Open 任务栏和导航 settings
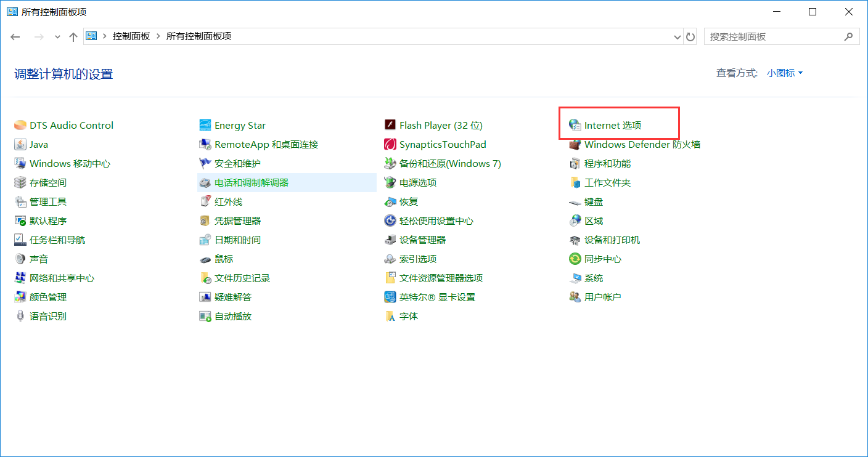 (x=57, y=240)
